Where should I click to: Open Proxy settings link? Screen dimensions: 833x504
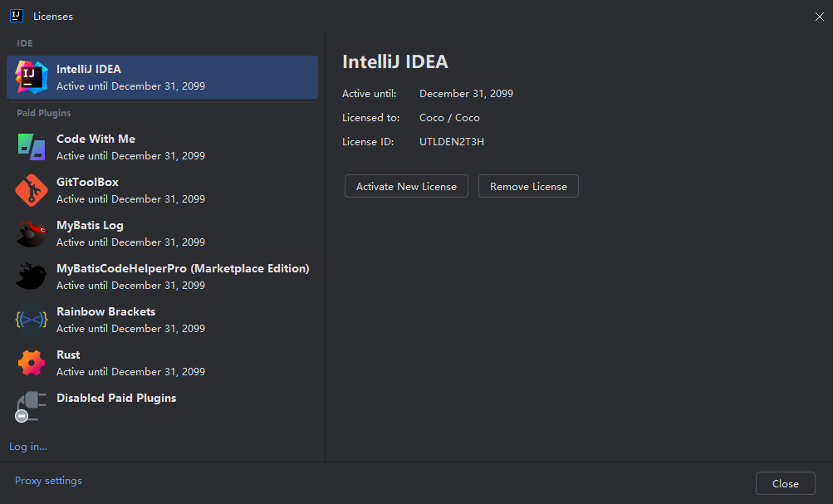[48, 481]
